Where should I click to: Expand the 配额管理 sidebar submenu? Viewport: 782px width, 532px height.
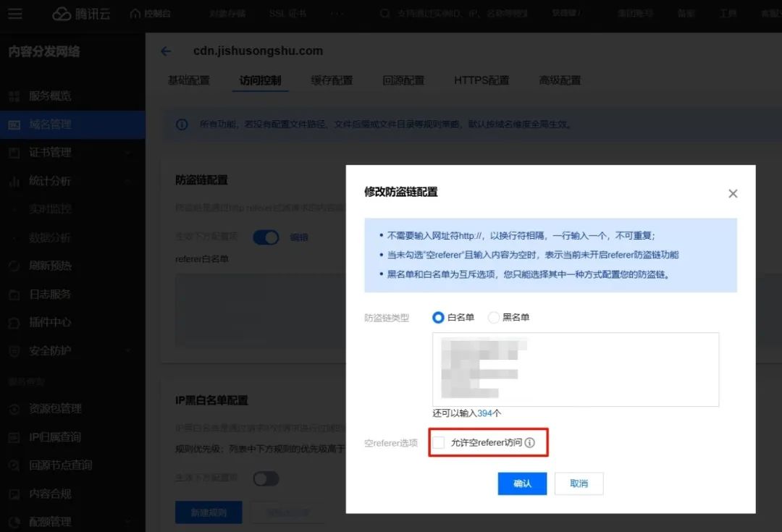click(x=127, y=522)
